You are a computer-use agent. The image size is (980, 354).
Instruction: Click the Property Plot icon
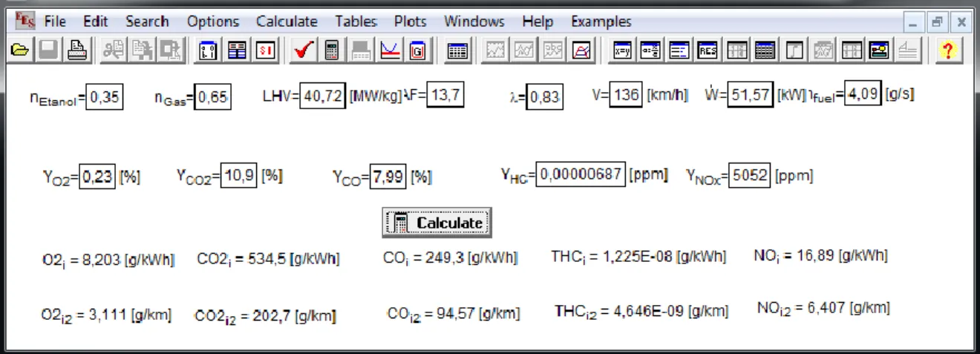point(583,50)
